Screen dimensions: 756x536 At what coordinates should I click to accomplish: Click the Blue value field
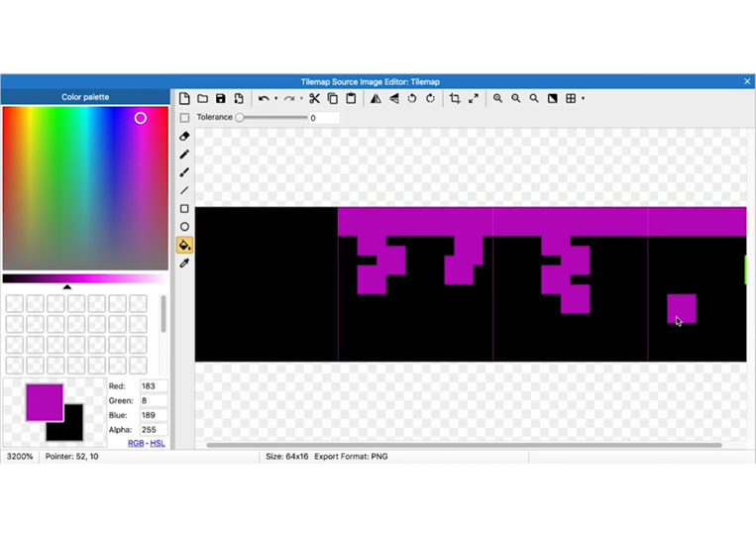(x=154, y=415)
